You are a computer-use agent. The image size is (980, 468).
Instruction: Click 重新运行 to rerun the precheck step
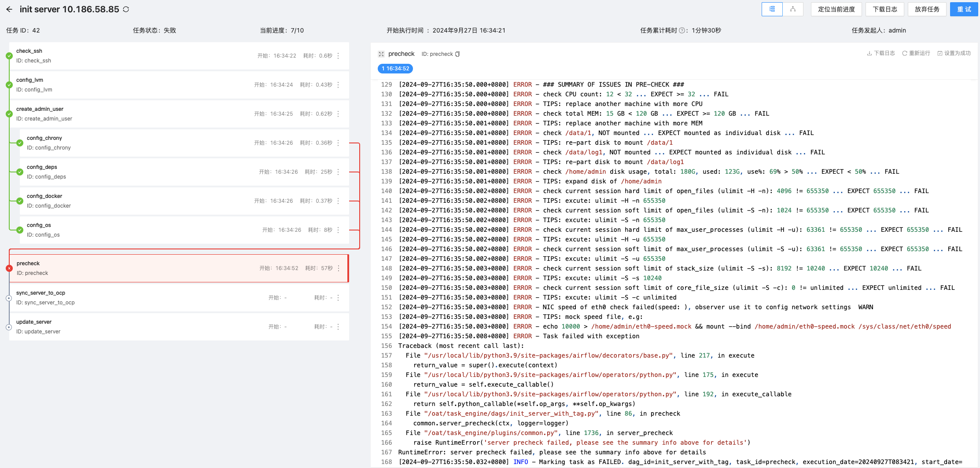916,53
